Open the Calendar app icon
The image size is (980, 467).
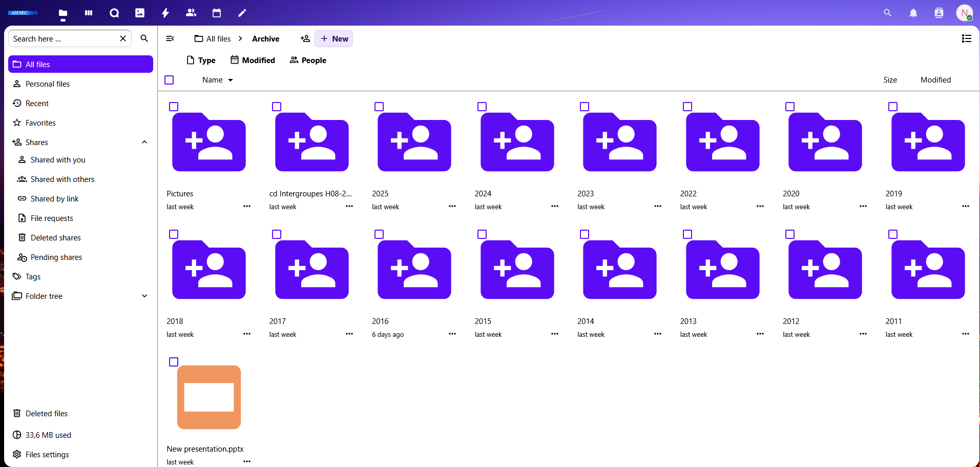[216, 13]
